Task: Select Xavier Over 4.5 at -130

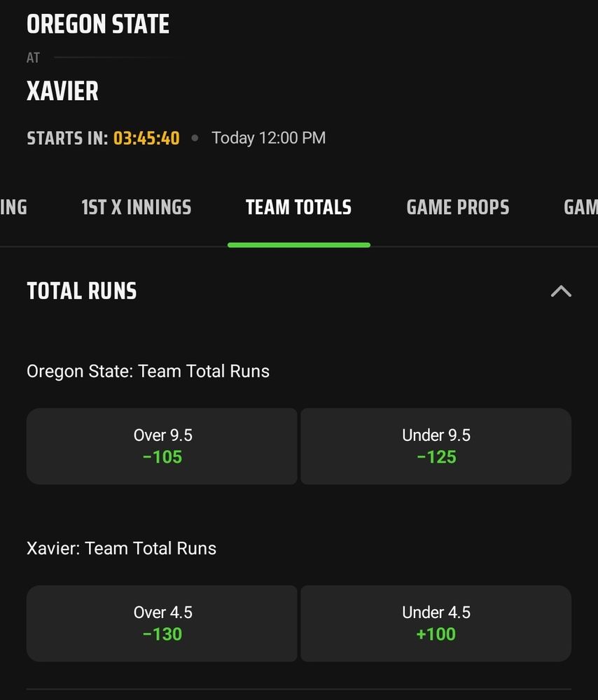Action: [162, 623]
